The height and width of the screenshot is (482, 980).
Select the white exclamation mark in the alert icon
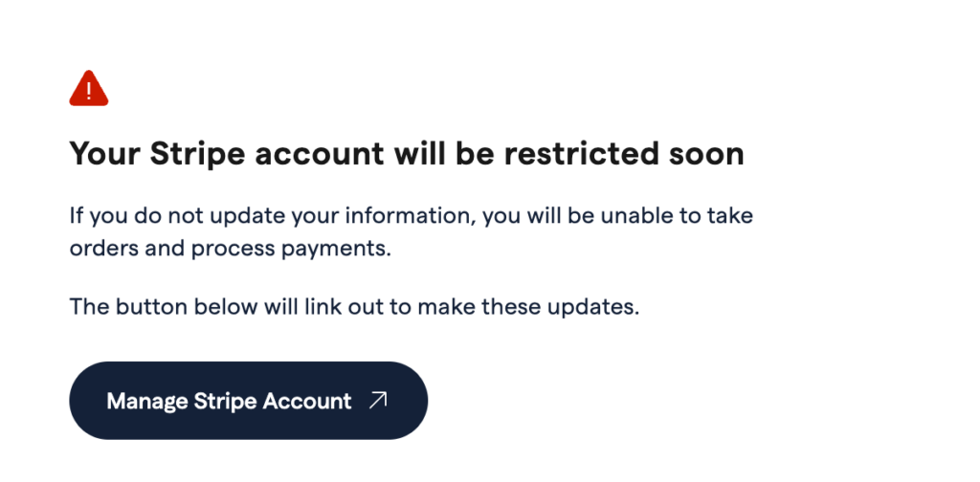coord(89,91)
